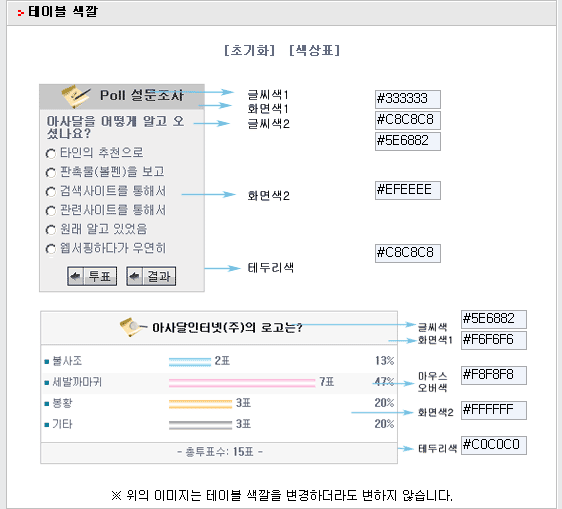Select the 검색사이트를 통해서 radio option
Image resolution: width=562 pixels, height=509 pixels.
[x=51, y=192]
